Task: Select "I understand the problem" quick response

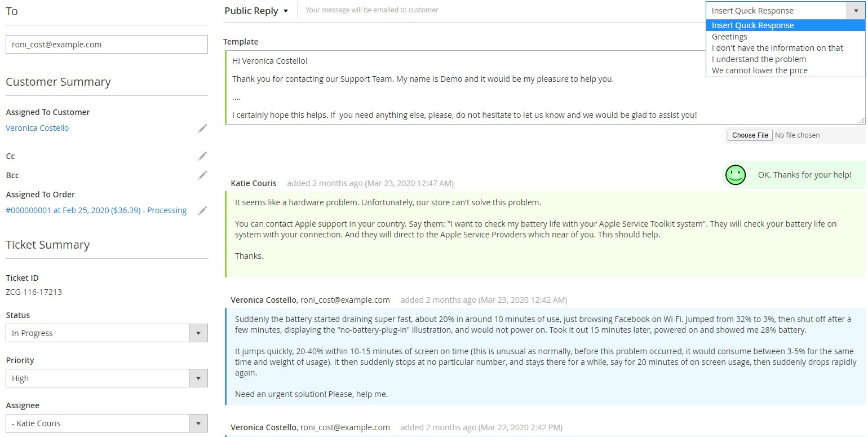Action: pos(785,59)
